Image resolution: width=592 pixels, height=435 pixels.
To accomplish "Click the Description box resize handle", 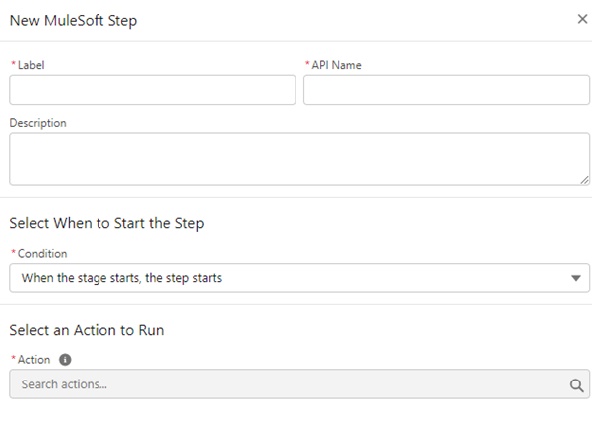I will (x=584, y=180).
